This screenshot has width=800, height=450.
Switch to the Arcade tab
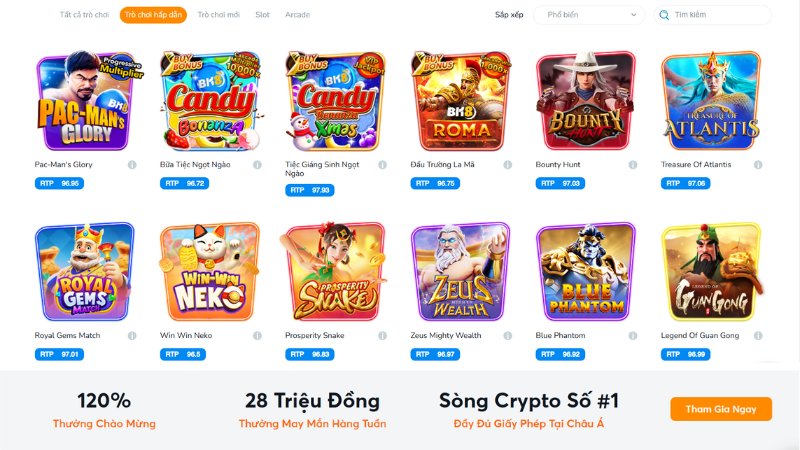pyautogui.click(x=297, y=15)
